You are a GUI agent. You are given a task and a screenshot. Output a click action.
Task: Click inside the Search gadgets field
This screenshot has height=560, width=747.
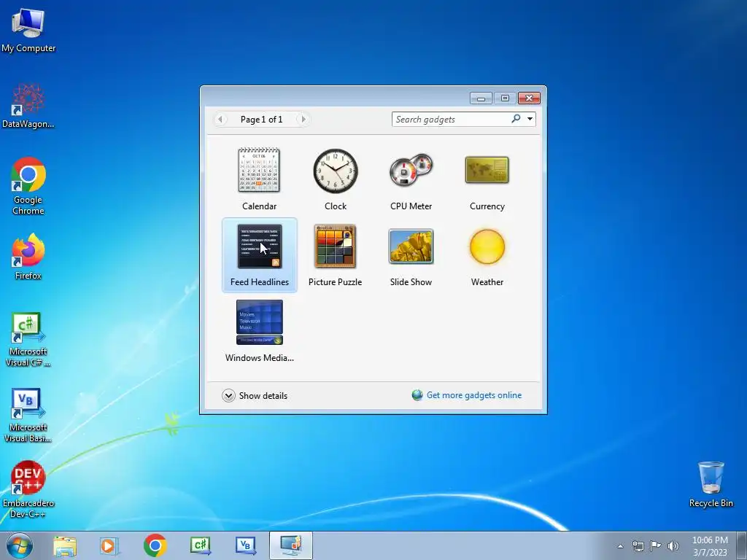(x=451, y=119)
